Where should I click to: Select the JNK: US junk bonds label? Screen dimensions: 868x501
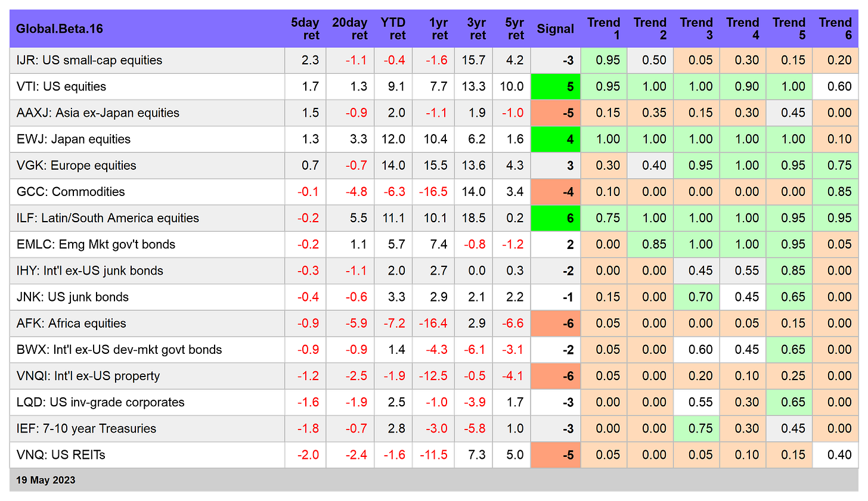(x=73, y=297)
